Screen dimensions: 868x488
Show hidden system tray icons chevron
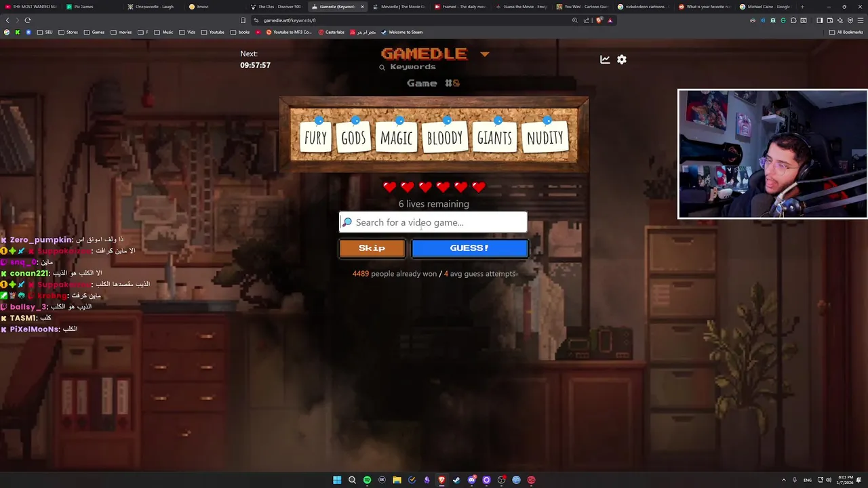click(x=784, y=480)
